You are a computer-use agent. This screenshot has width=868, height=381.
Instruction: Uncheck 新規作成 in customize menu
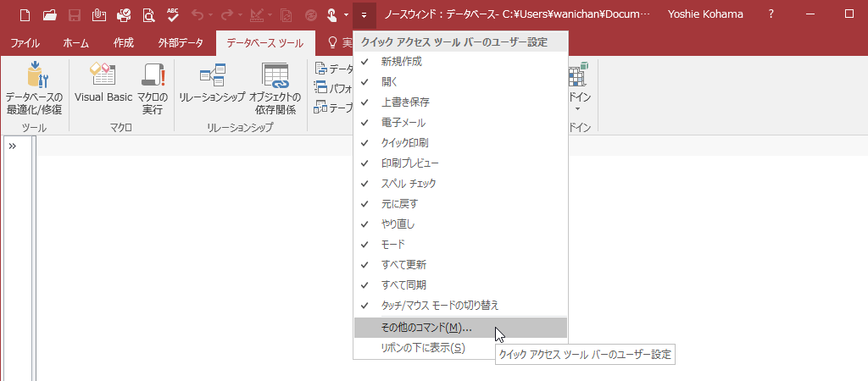(460, 62)
